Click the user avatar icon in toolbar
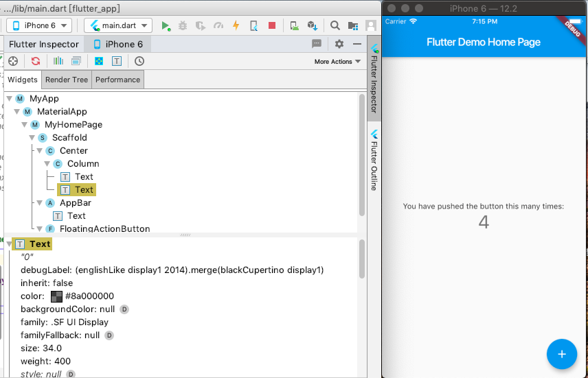 click(371, 25)
